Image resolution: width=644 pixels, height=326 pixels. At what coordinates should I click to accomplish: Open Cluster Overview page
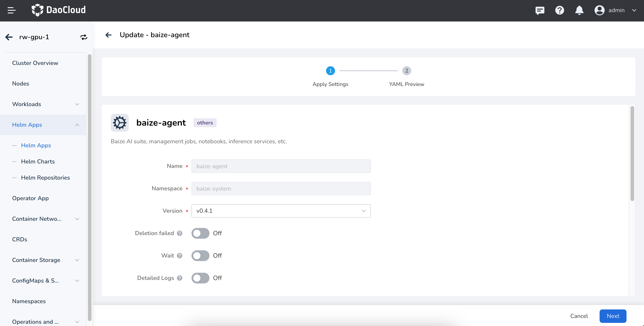point(35,63)
